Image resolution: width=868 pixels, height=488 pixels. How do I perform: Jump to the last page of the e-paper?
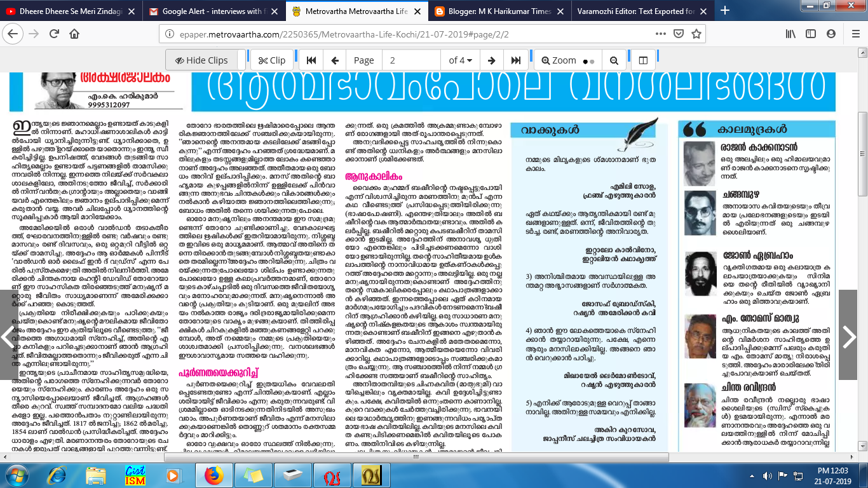515,60
